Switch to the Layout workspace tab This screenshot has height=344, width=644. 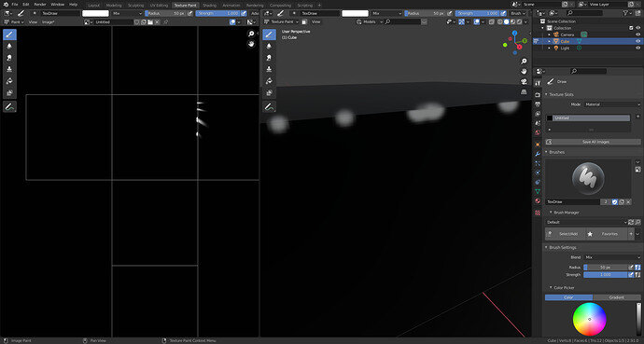coord(94,6)
